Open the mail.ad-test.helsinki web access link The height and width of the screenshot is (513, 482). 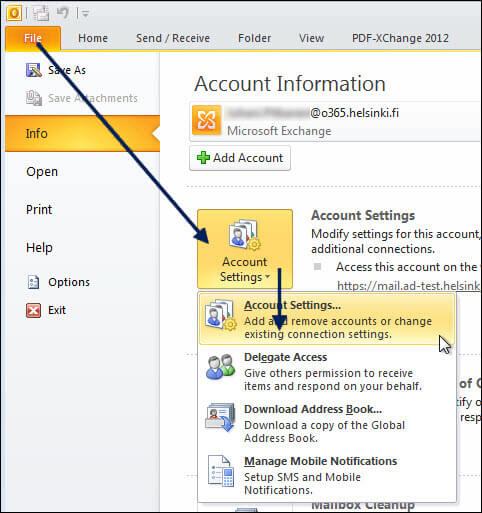click(x=409, y=286)
